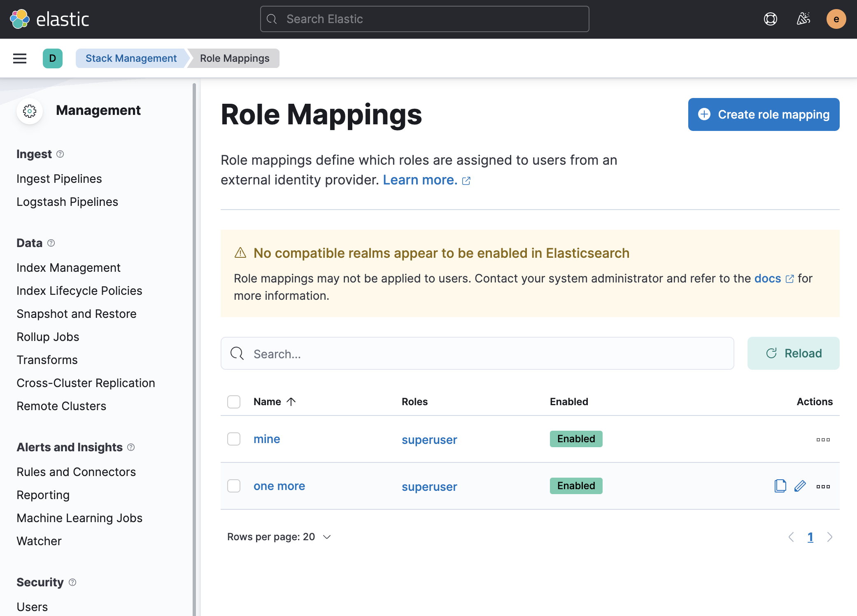
Task: Clone the 'one more' role mapping
Action: (780, 486)
